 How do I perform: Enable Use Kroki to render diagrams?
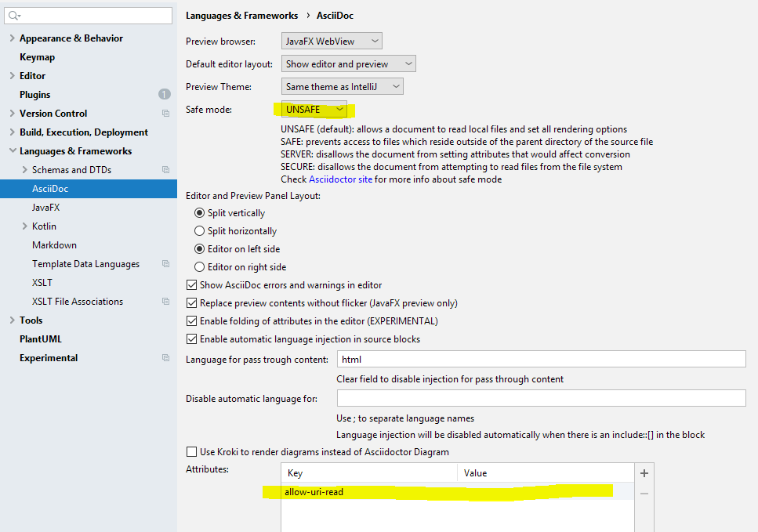[x=192, y=452]
